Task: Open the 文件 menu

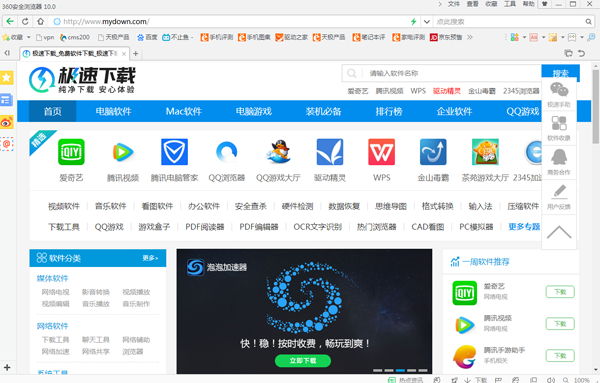Action: pos(454,4)
